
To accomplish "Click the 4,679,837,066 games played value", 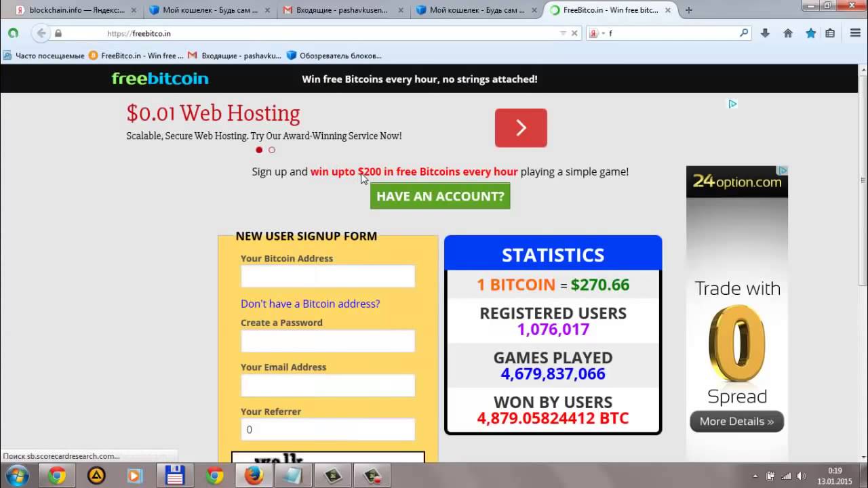I will click(553, 374).
